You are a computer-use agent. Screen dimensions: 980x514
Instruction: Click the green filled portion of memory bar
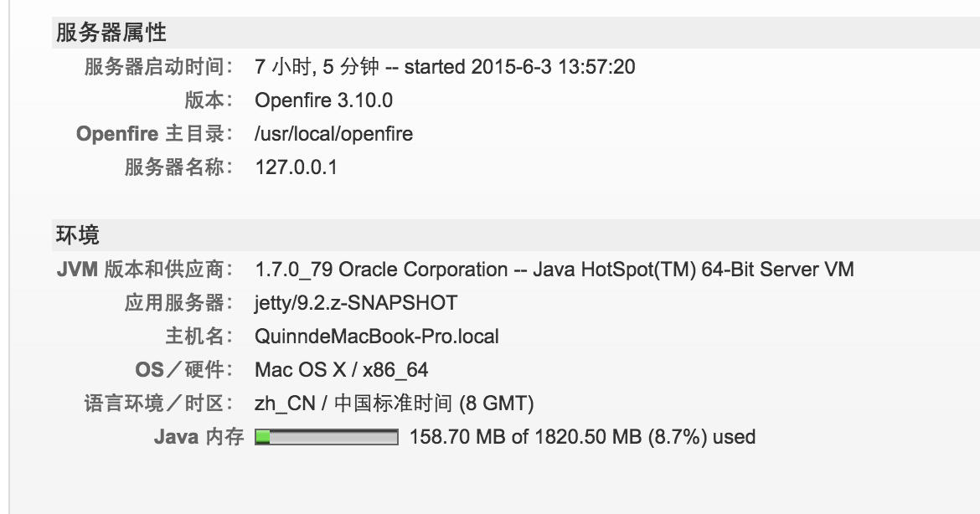(x=263, y=437)
